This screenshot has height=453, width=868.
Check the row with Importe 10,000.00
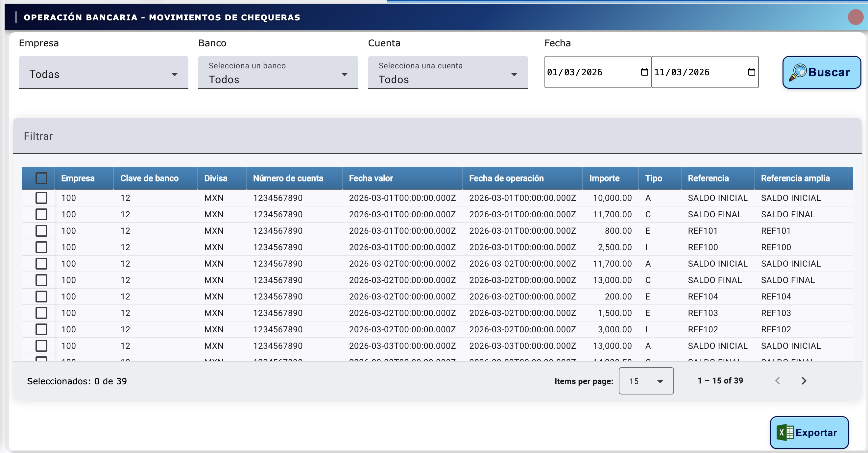point(41,198)
